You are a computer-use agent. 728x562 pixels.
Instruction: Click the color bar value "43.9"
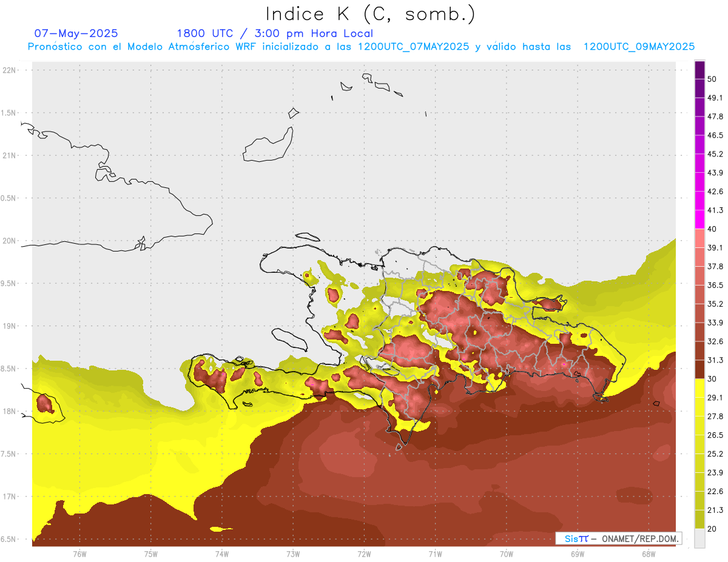(x=715, y=173)
